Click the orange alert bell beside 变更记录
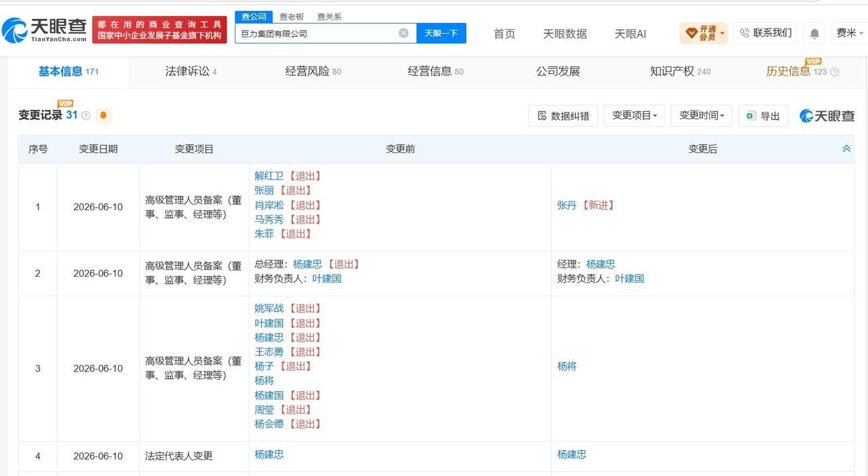Viewport: 868px width, 476px height. point(103,115)
